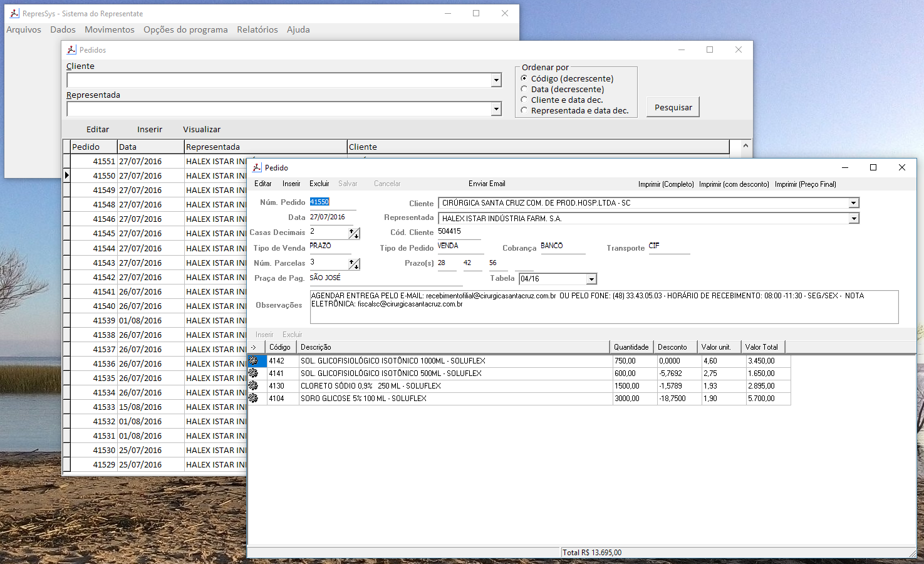This screenshot has height=564, width=924.
Task: Open the Tabela dropdown showing 04/16
Action: click(591, 279)
